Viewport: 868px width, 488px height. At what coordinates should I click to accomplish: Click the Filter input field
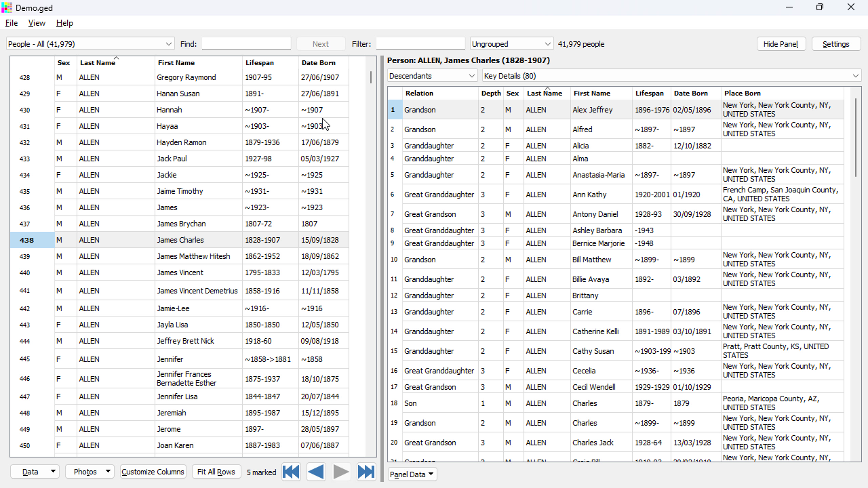click(x=420, y=44)
